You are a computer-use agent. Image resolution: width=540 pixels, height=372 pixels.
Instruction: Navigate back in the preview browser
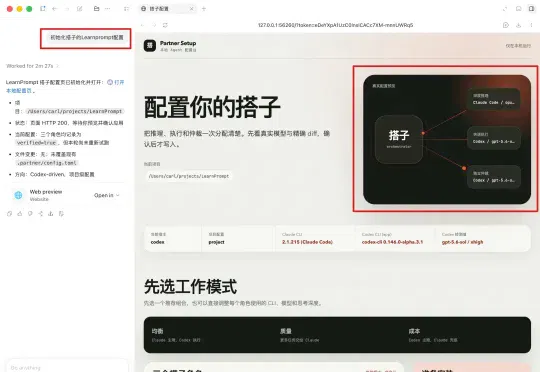click(x=143, y=25)
